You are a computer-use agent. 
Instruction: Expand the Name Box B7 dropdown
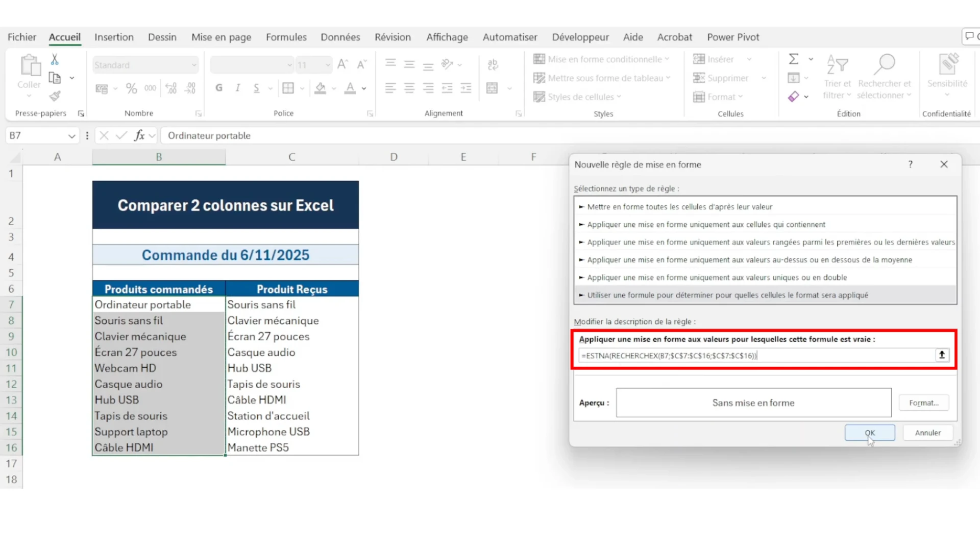point(71,136)
